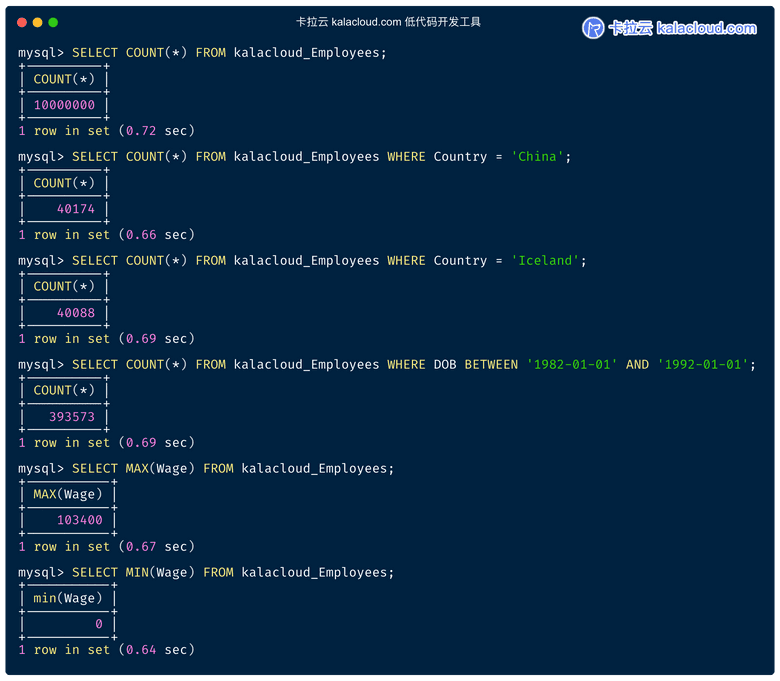
Task: Click the '0.72 sec' timing line
Action: pos(106,131)
